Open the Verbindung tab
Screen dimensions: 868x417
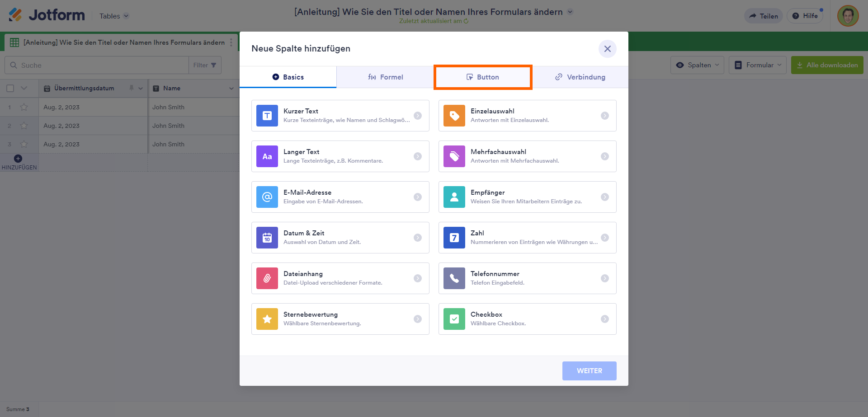580,77
